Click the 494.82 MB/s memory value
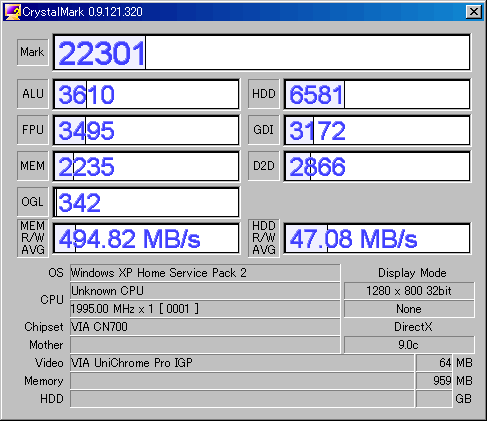This screenshot has width=487, height=421. pyautogui.click(x=146, y=238)
